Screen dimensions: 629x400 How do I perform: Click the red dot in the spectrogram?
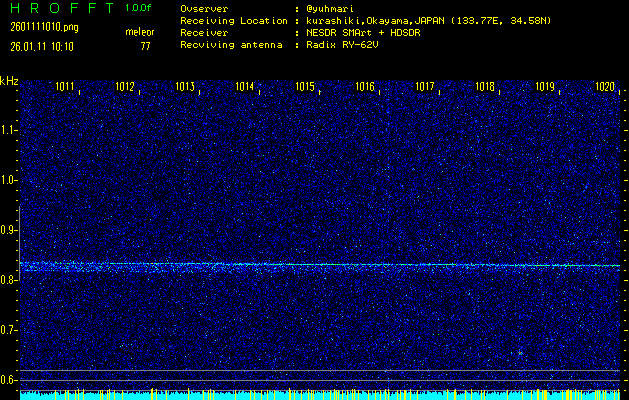pos(521,353)
